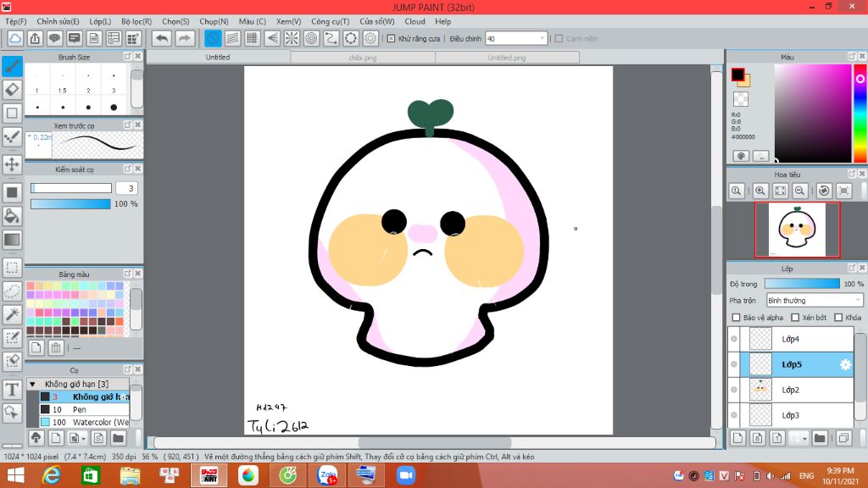Open the Điều chỉnh value dropdown
The height and width of the screenshot is (488, 868).
pyautogui.click(x=542, y=38)
